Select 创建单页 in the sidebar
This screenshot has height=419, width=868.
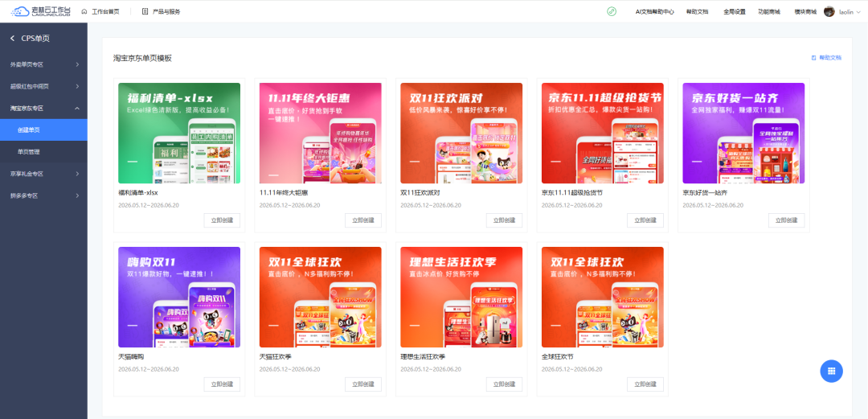43,130
